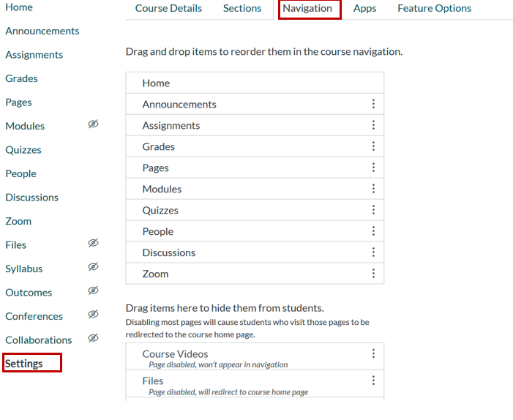Switch to the Course Details tab
Screen dimensions: 513x420
(168, 9)
